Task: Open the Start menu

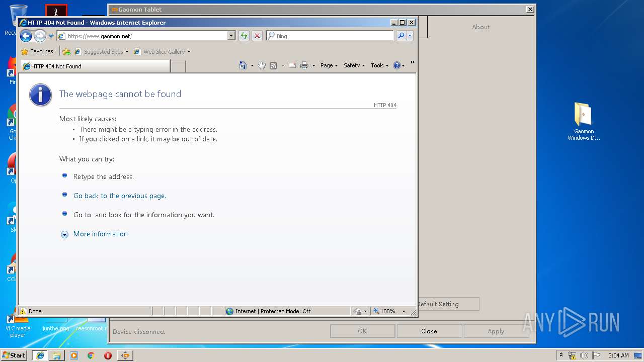Action: (x=14, y=355)
